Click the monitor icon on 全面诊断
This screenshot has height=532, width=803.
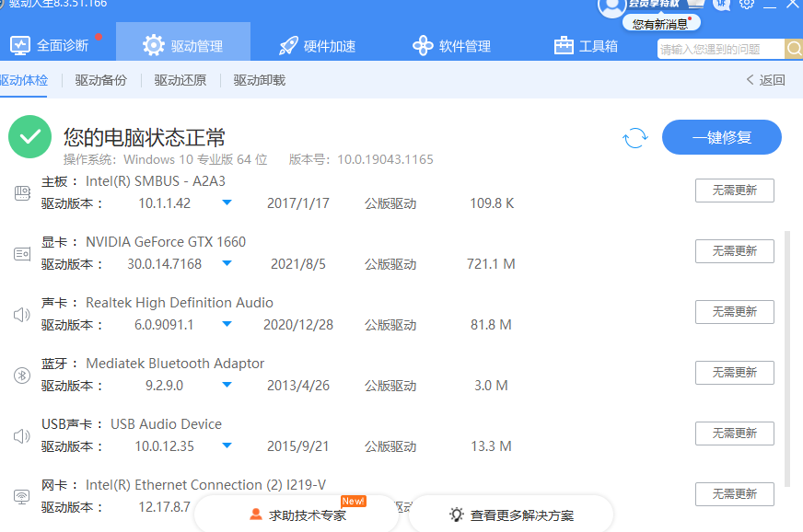(20, 46)
